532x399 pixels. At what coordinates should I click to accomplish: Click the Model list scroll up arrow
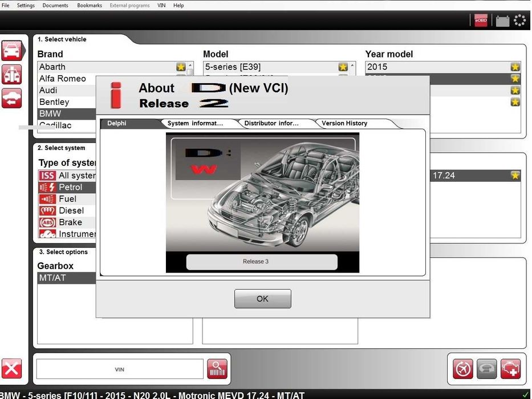pos(352,65)
